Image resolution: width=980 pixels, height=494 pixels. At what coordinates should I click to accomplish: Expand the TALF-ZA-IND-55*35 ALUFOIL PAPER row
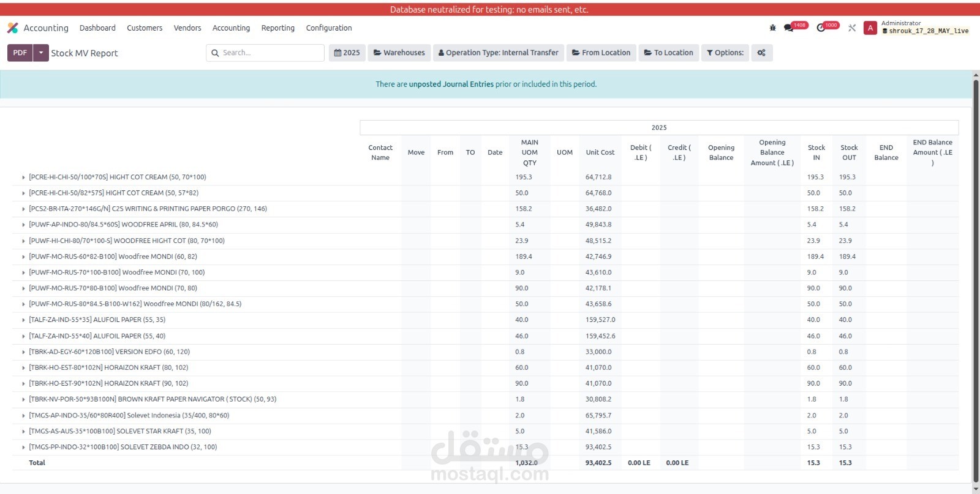pos(23,320)
